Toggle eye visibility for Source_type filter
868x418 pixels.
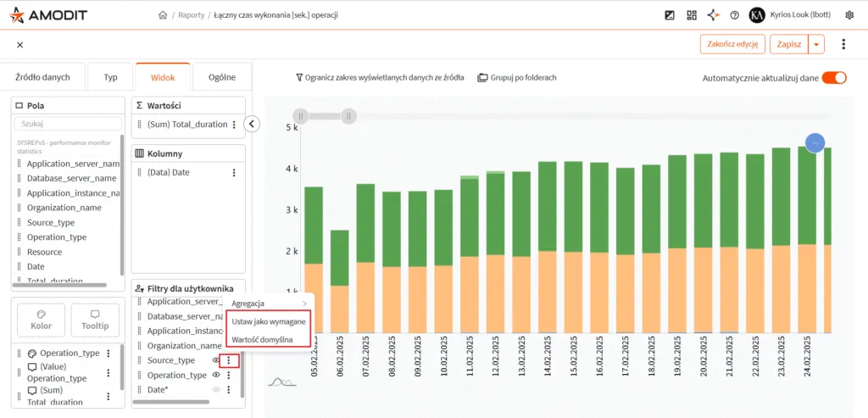click(x=216, y=360)
